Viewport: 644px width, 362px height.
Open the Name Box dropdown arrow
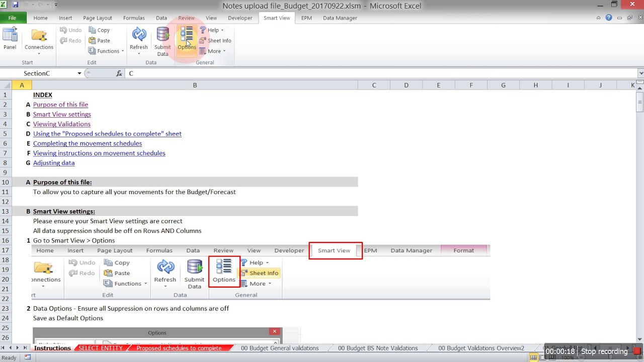coord(79,73)
